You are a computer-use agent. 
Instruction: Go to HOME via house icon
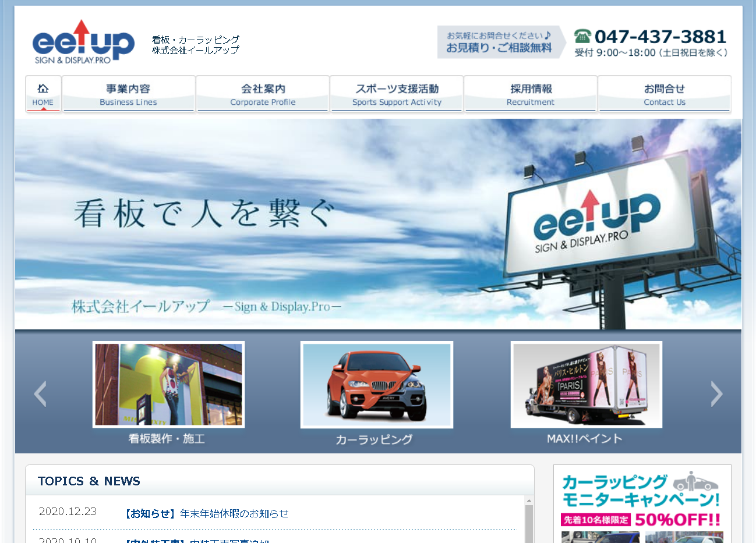pos(43,94)
